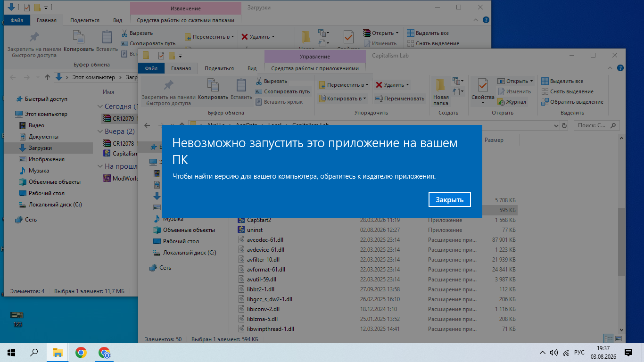Click Вырезать in Загрузки window ribbon
This screenshot has width=644, height=362.
pos(137,33)
